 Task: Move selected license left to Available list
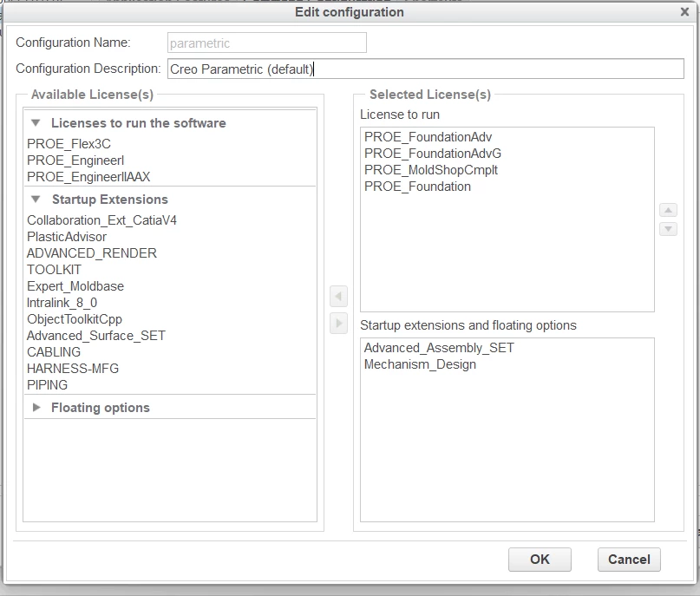pos(338,297)
